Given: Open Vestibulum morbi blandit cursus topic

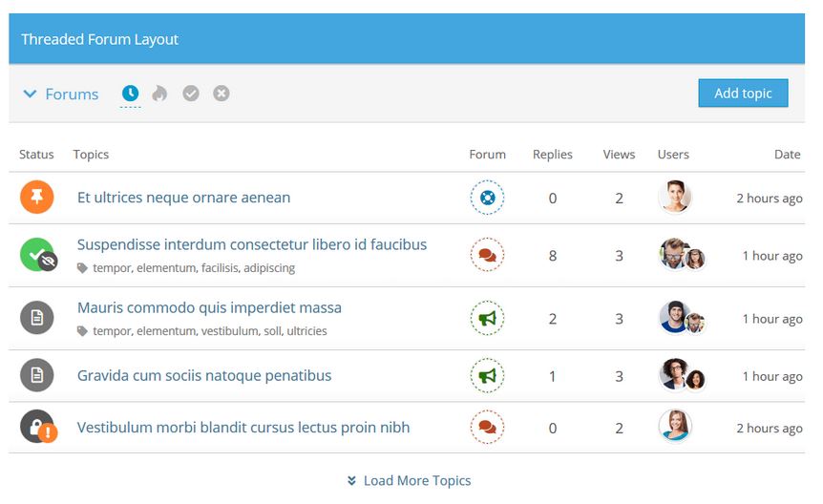Looking at the screenshot, I should coord(243,428).
